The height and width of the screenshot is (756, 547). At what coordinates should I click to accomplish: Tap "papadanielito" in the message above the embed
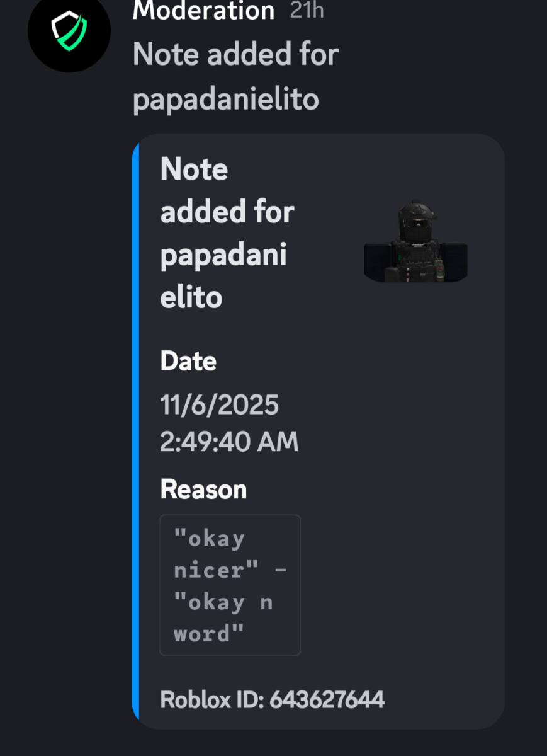coord(226,100)
